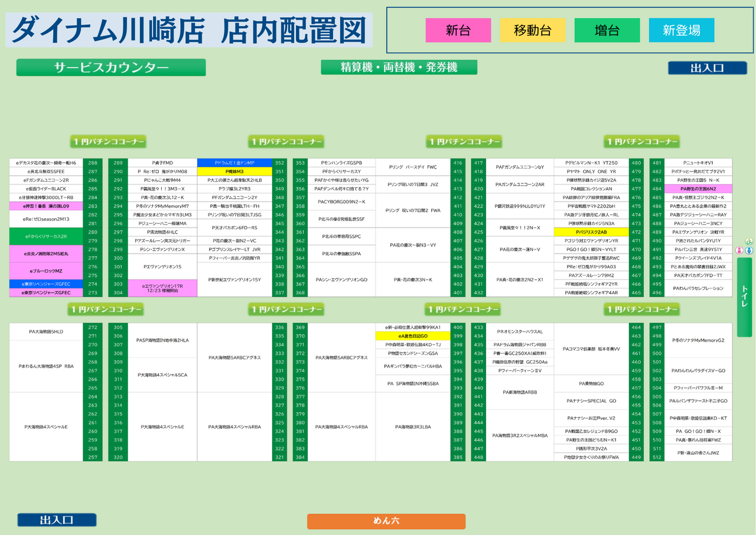This screenshot has height=535, width=756.
Task: Click the pink women's restroom icon
Action: pyautogui.click(x=739, y=250)
